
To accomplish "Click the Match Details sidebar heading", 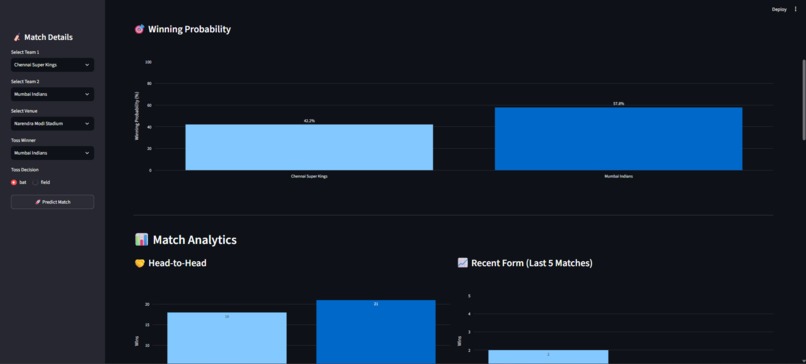I will [48, 38].
